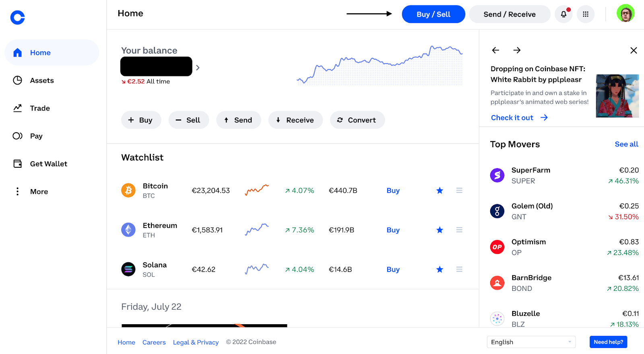This screenshot has height=354, width=644.
Task: Click the SuperFarm token icon
Action: click(497, 175)
